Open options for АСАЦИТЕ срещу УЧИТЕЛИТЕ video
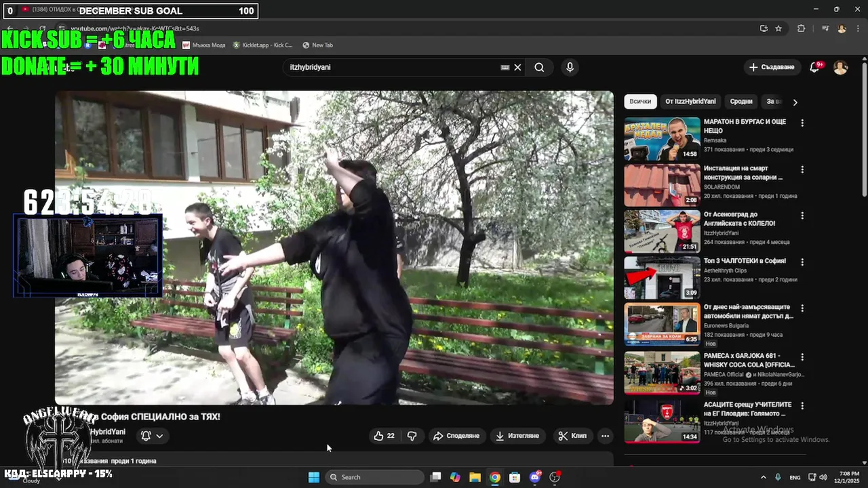Image resolution: width=868 pixels, height=488 pixels. click(x=802, y=405)
